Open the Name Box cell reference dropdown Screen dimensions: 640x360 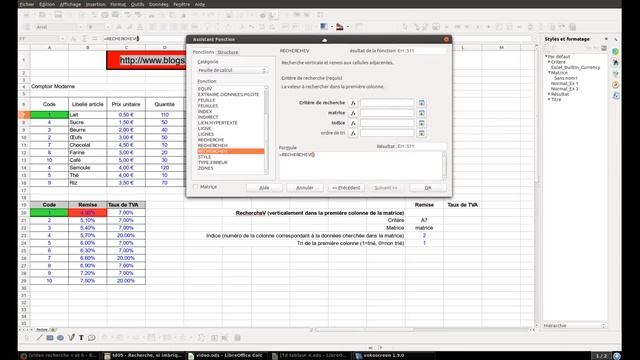click(62, 38)
